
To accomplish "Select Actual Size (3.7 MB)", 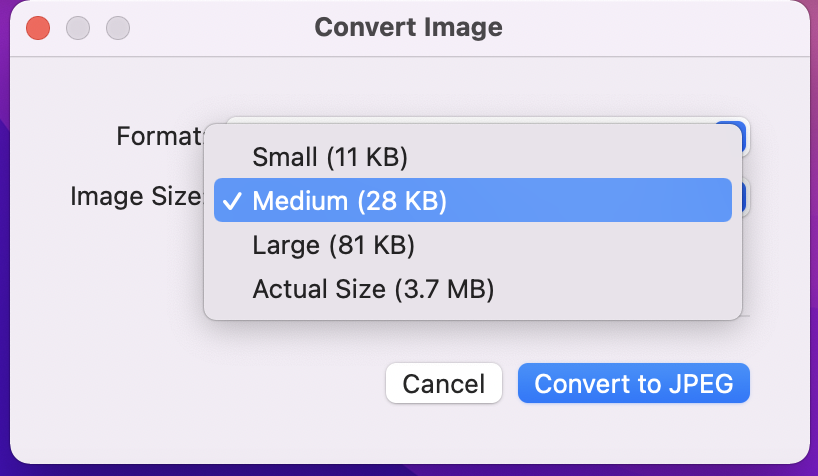I will pyautogui.click(x=473, y=289).
